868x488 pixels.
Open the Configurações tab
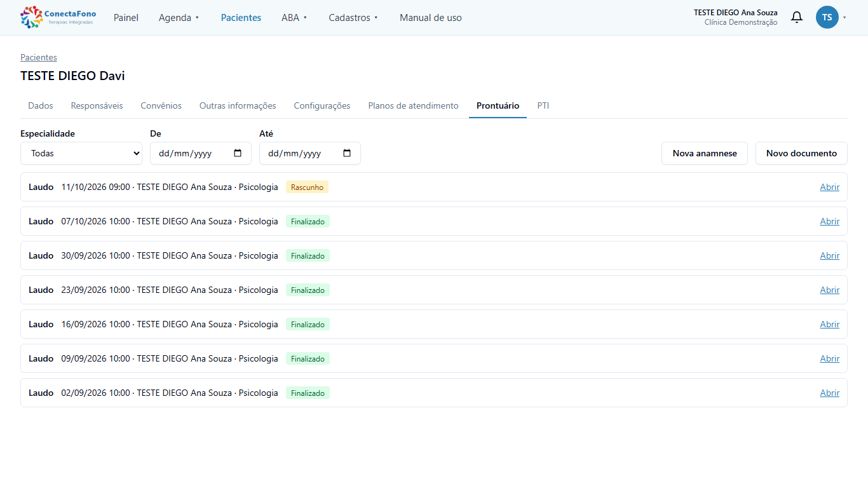[x=322, y=105]
